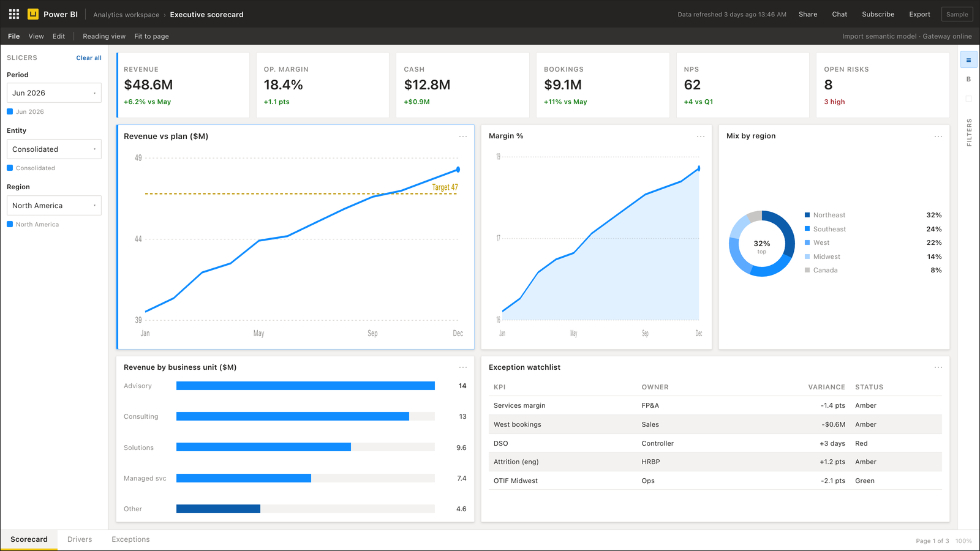Click the Subscribe button

pyautogui.click(x=878, y=14)
